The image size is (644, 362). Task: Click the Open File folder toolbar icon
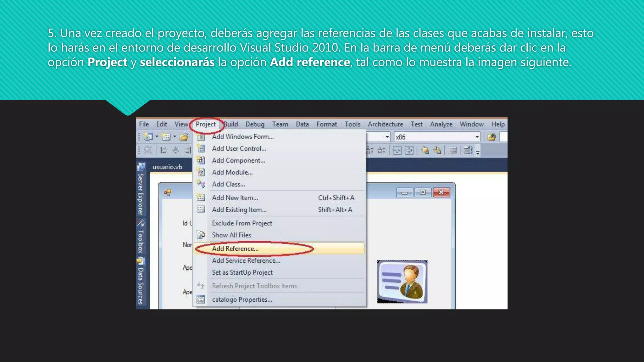click(184, 137)
